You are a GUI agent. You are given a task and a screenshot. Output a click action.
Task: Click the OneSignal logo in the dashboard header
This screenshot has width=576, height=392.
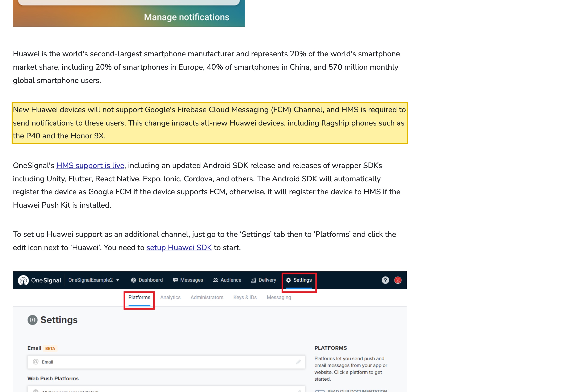(39, 280)
